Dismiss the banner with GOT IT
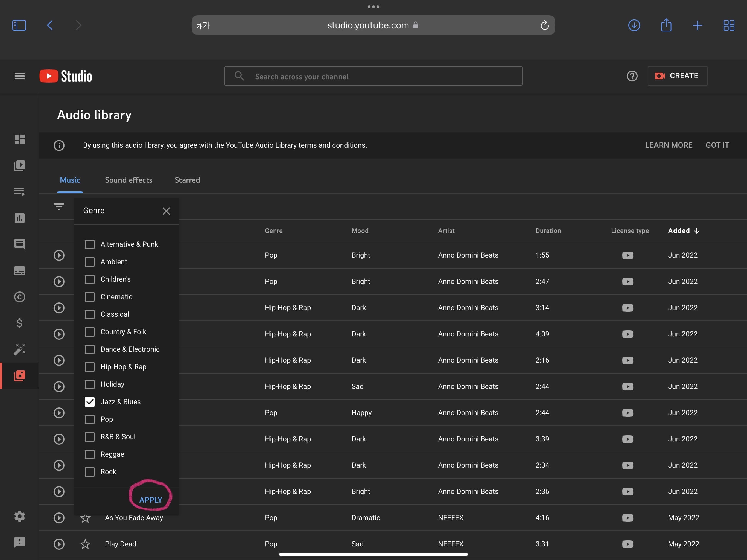 pyautogui.click(x=717, y=145)
